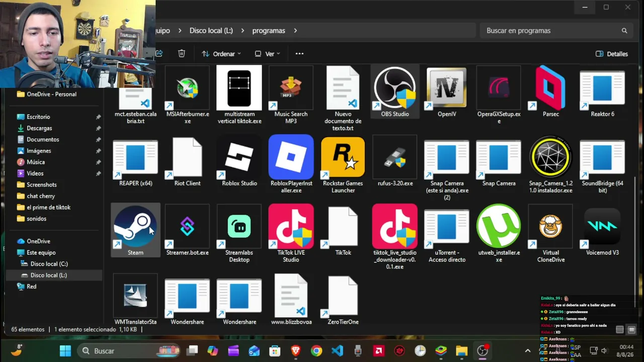
Task: Select the Parsec shortcut icon
Action: [x=550, y=88]
